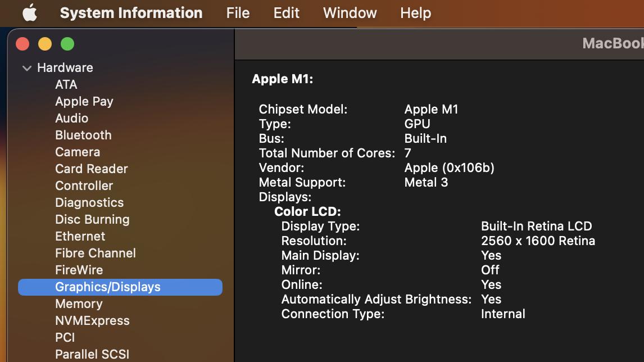
Task: Select Disc Burning in the sidebar
Action: [92, 219]
